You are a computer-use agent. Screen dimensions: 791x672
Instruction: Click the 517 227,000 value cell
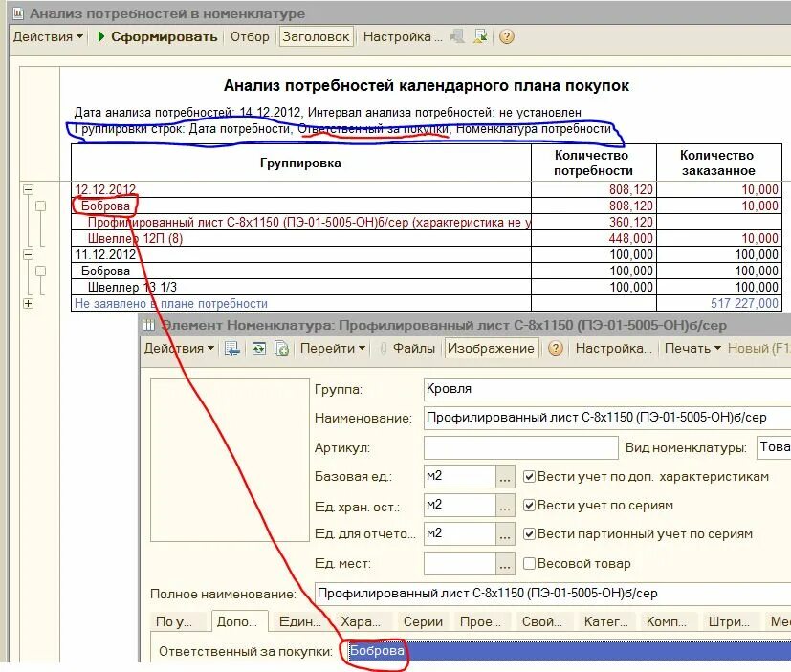coord(719,303)
